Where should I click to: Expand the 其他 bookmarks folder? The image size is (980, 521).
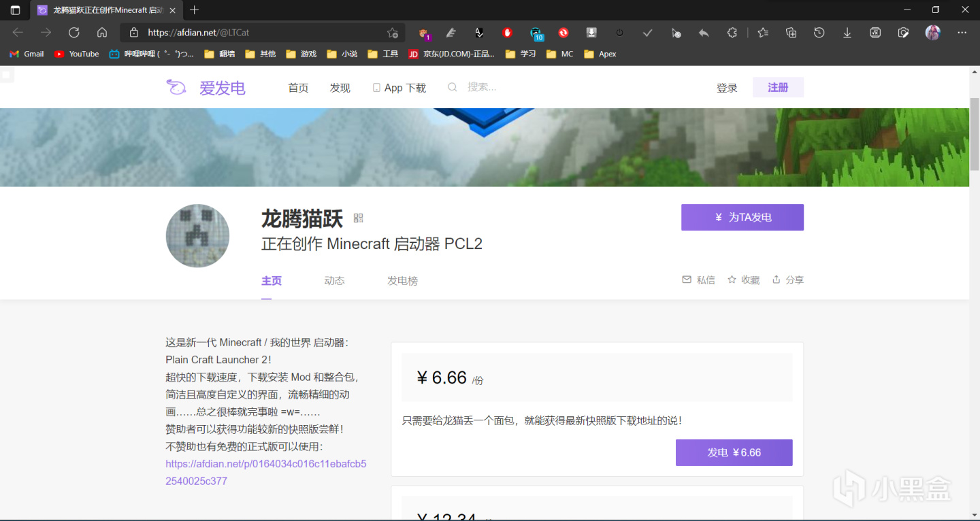coord(260,54)
